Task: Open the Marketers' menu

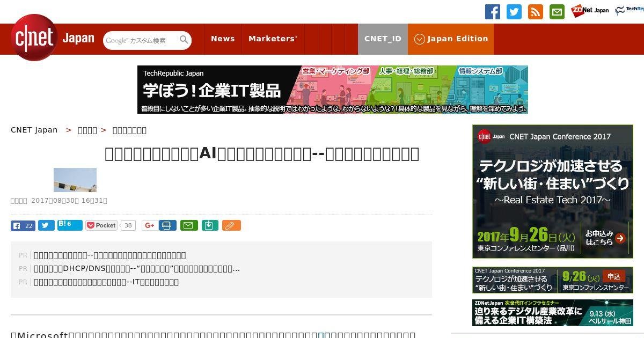Action: pyautogui.click(x=273, y=39)
